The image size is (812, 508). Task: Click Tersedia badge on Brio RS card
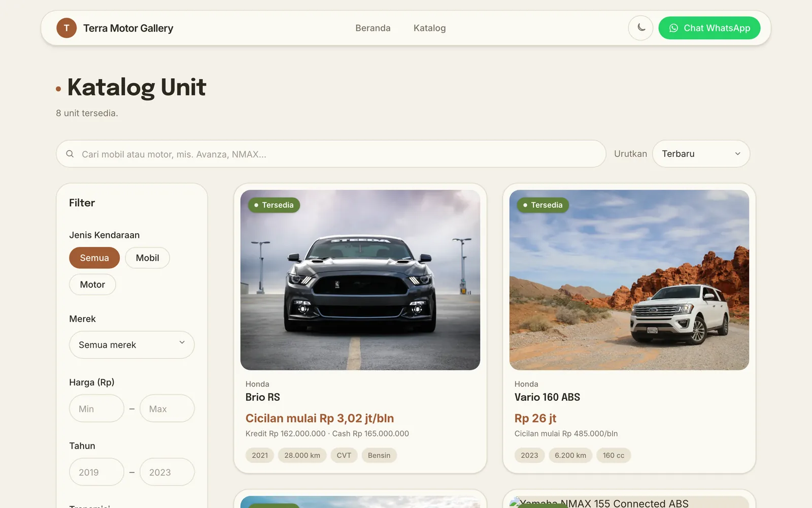tap(274, 205)
